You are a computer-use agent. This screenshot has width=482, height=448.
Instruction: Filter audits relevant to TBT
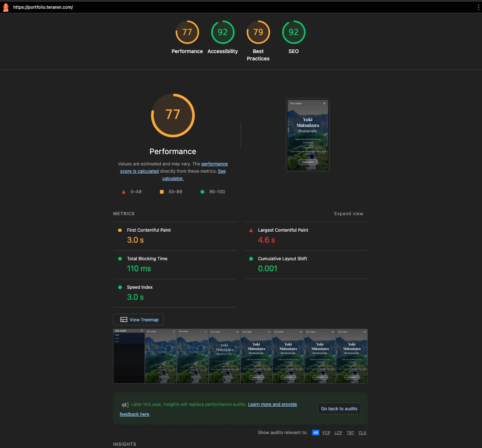350,433
